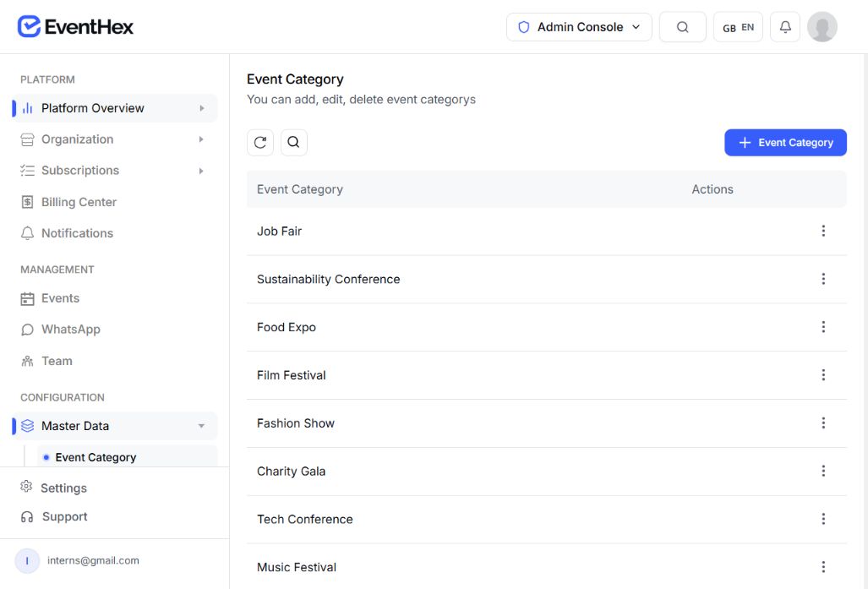The width and height of the screenshot is (868, 589).
Task: Open actions menu for Music Festival
Action: (823, 567)
